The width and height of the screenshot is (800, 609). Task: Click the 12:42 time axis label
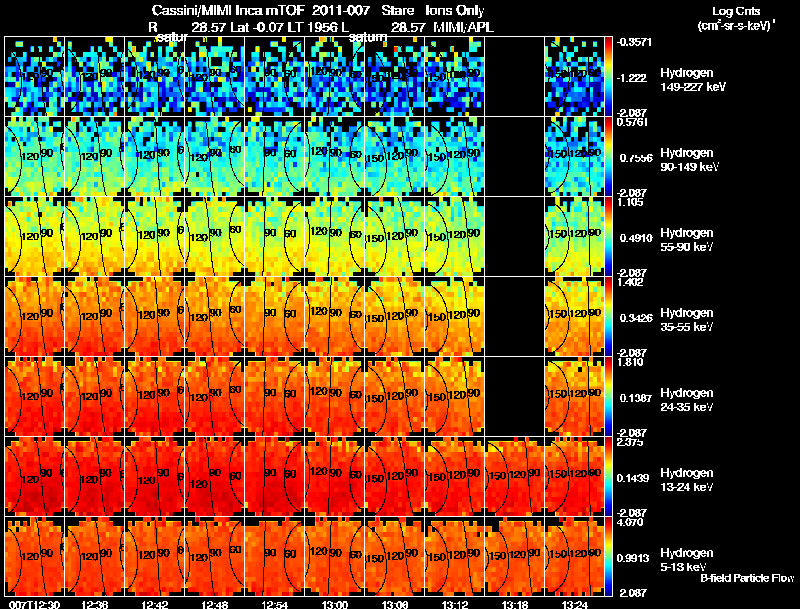coord(155,604)
